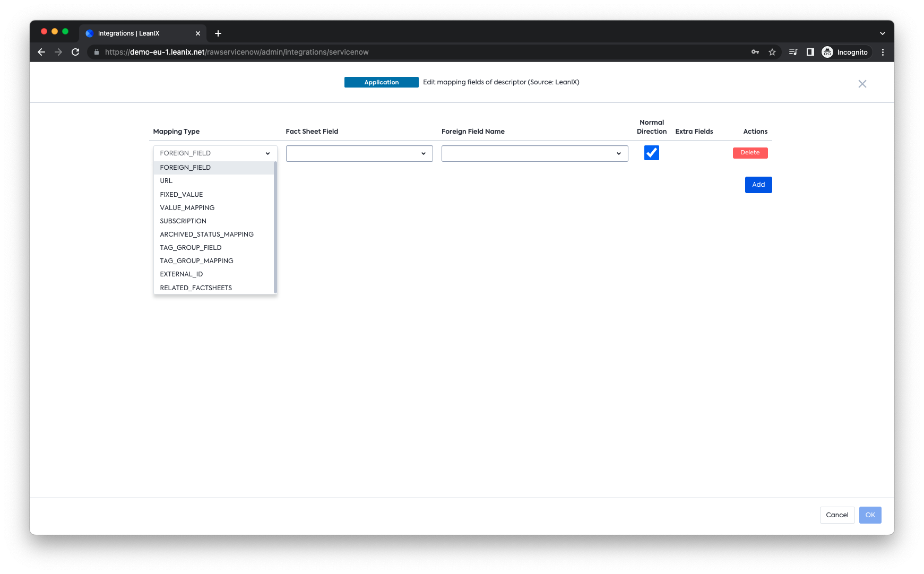Bookmark this page using the star icon
The image size is (924, 574).
coord(772,52)
